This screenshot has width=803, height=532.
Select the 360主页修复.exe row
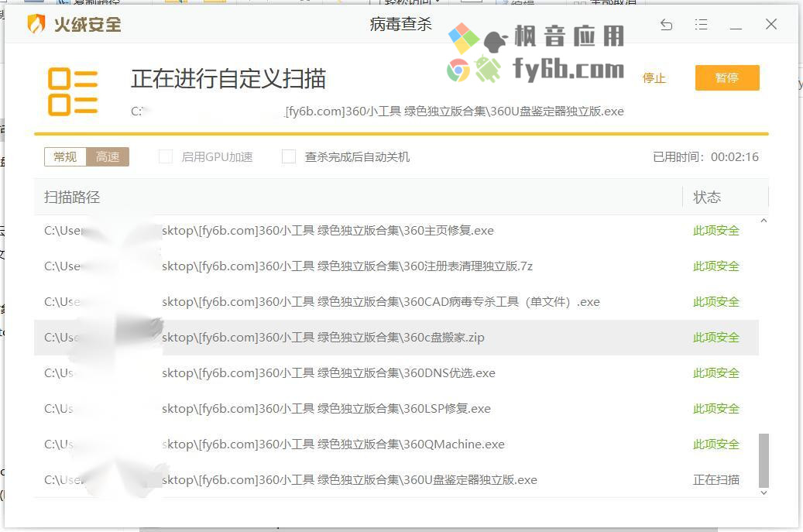[396, 231]
